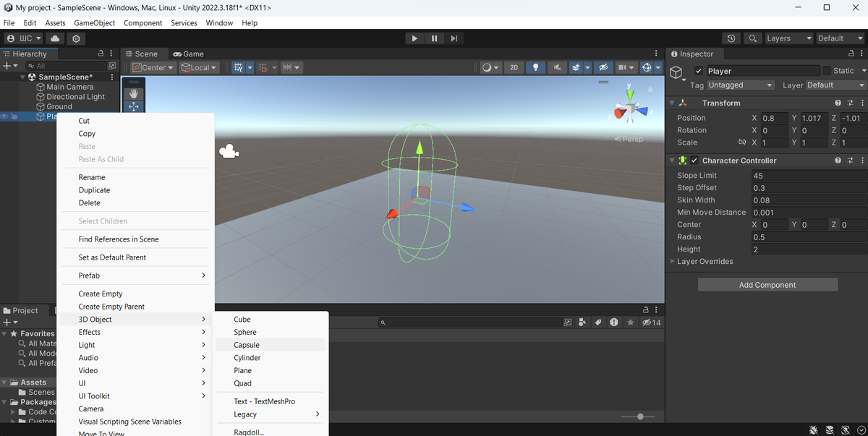Toggle Scale constrain proportions link icon
868x436 pixels.
point(742,142)
